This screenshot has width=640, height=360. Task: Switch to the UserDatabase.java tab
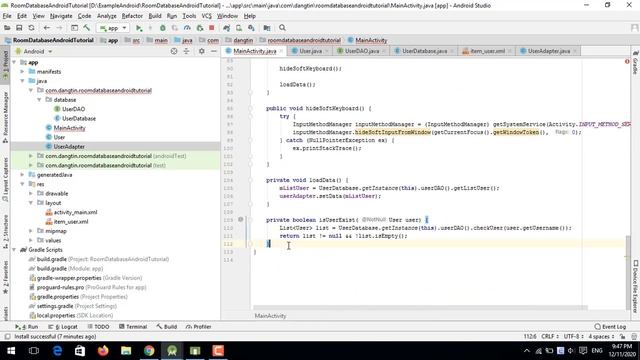point(424,51)
